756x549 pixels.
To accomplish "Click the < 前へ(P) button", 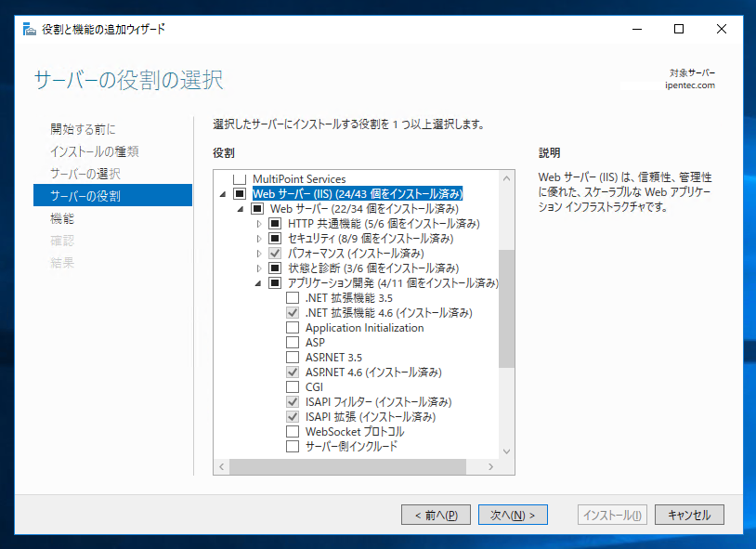I will [436, 515].
